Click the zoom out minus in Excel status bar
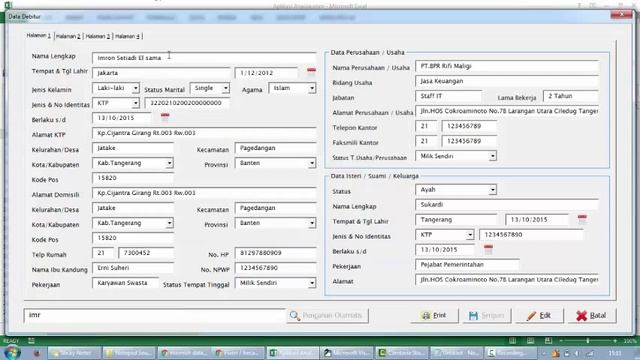The height and width of the screenshot is (360, 640). pyautogui.click(x=561, y=341)
